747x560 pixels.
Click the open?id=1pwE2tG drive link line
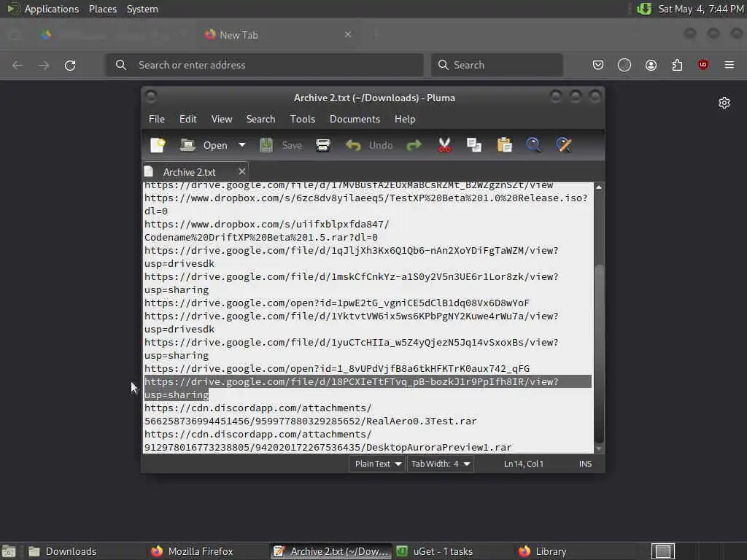coord(336,303)
